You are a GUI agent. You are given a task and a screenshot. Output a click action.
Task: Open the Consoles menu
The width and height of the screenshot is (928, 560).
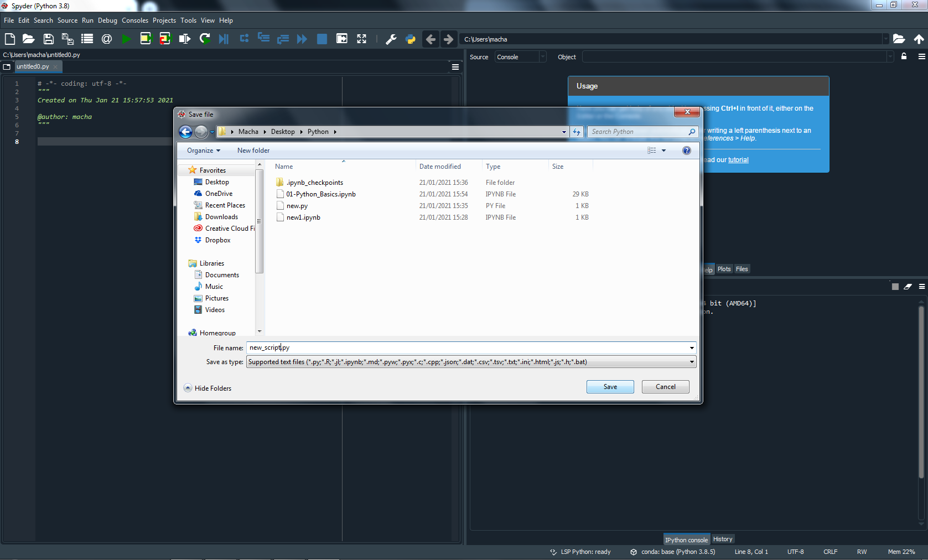point(134,20)
